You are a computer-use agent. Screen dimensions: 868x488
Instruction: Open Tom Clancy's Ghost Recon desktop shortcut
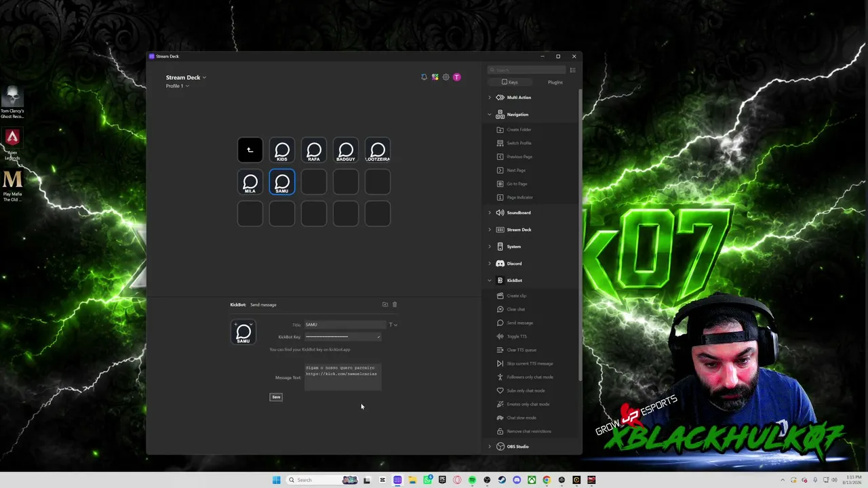click(x=12, y=103)
